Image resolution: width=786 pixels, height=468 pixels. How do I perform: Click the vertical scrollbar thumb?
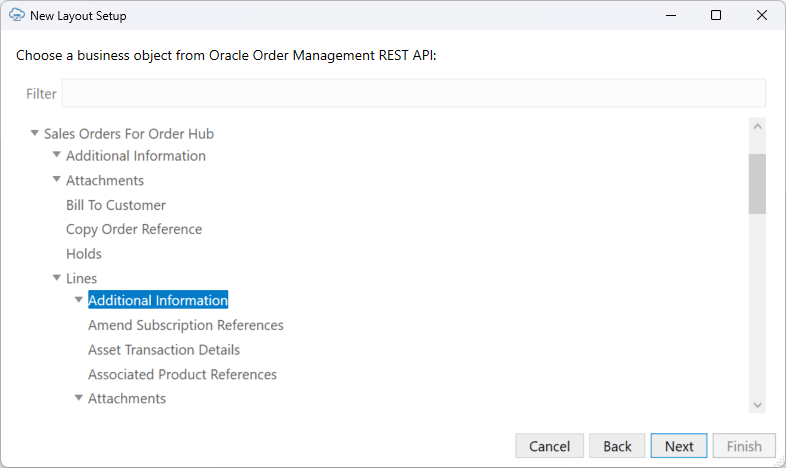coord(757,184)
